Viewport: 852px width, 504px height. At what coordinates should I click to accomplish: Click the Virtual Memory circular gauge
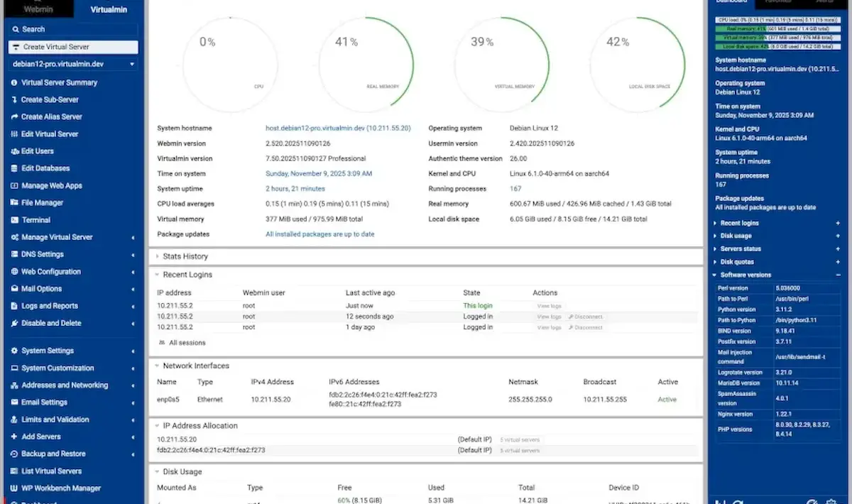[x=501, y=64]
